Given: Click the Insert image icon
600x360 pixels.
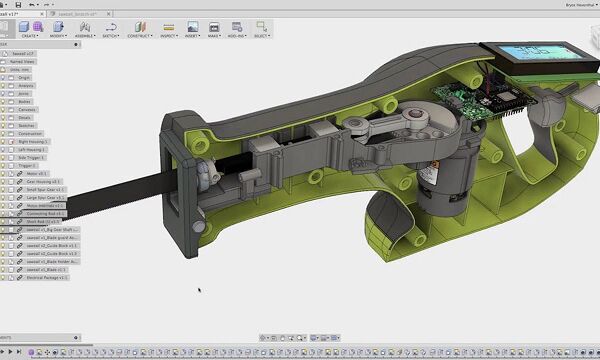Looking at the screenshot, I should 192,27.
